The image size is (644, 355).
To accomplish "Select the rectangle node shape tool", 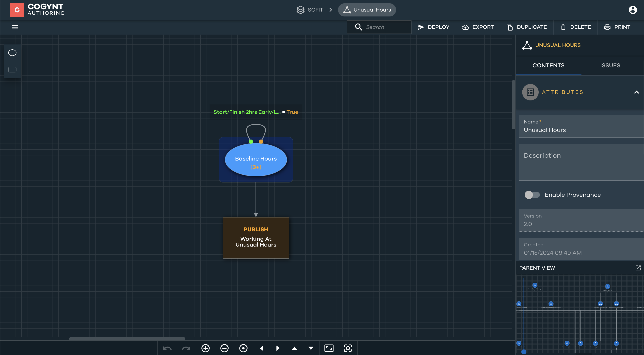I will [x=12, y=70].
